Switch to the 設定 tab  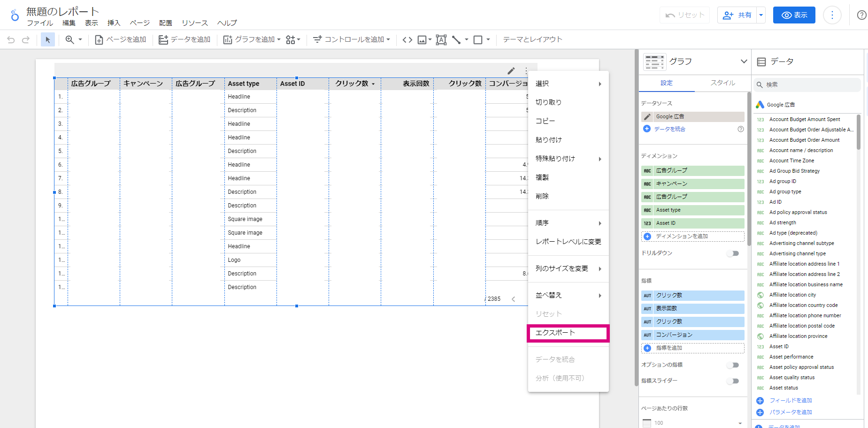pos(667,83)
